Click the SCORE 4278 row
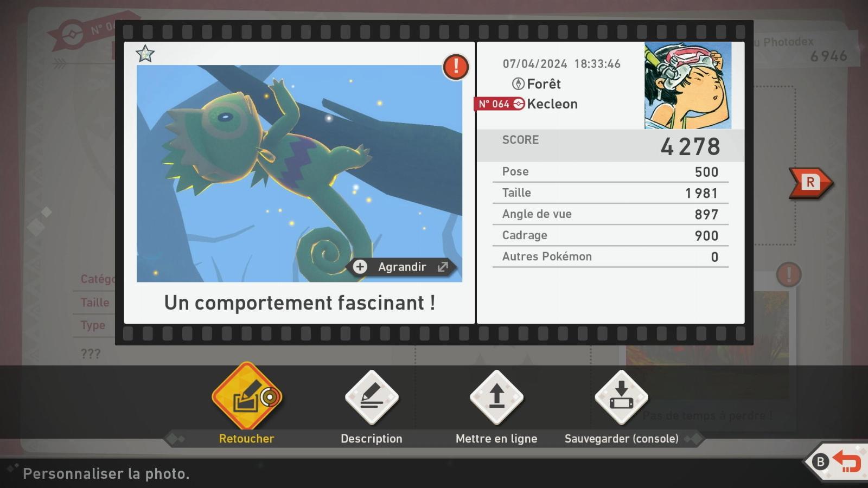Image resolution: width=868 pixels, height=488 pixels. click(x=611, y=145)
